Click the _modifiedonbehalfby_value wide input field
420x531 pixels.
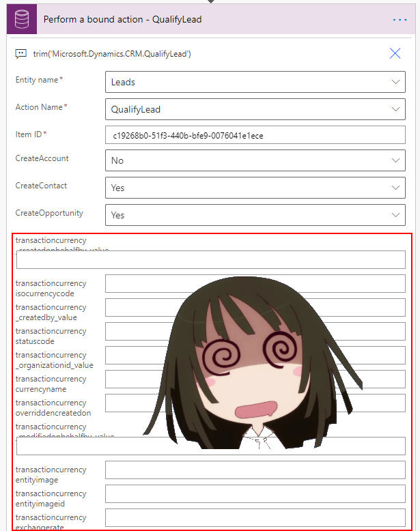pos(211,446)
